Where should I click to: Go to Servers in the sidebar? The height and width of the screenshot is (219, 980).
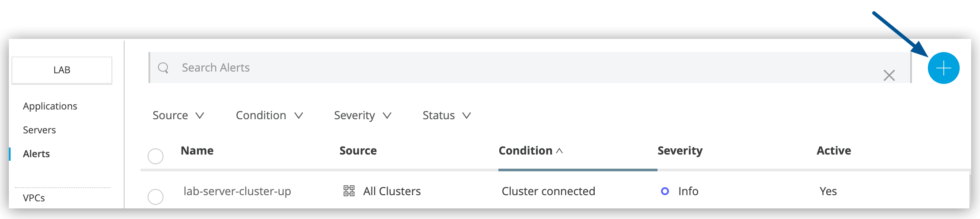point(39,130)
